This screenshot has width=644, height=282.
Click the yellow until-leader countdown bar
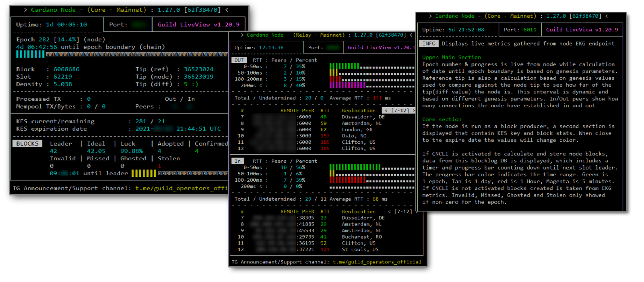click(143, 173)
